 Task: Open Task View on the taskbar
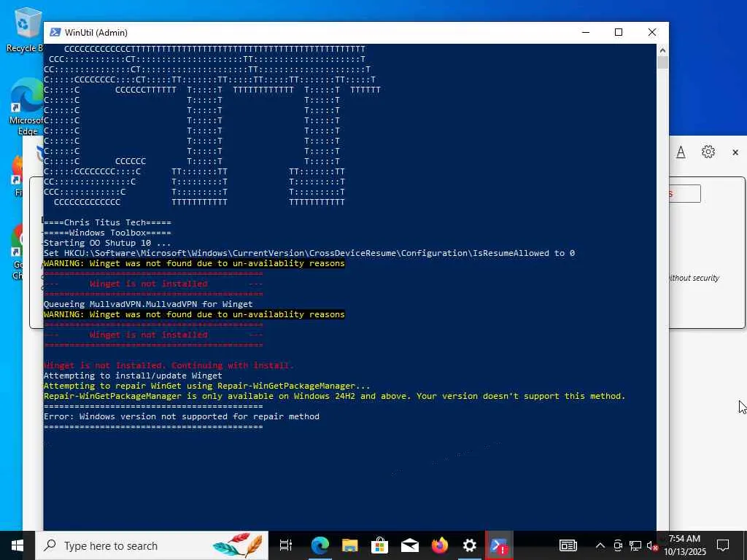click(286, 545)
